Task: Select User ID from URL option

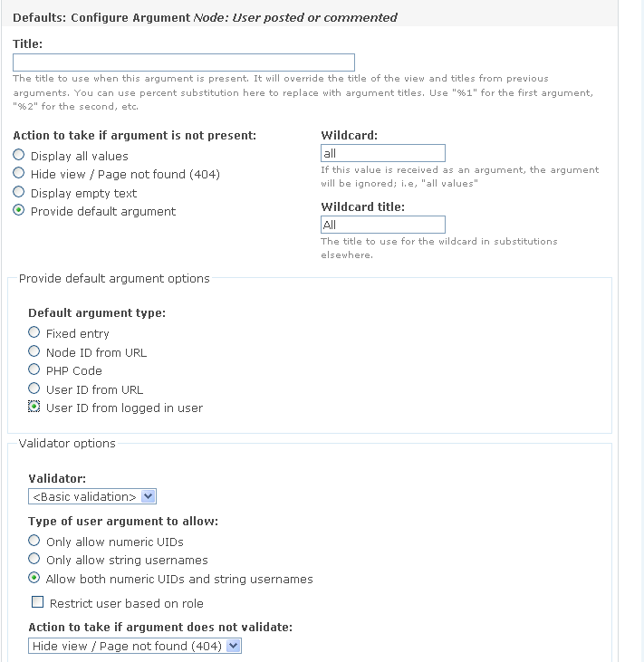Action: coord(34,389)
